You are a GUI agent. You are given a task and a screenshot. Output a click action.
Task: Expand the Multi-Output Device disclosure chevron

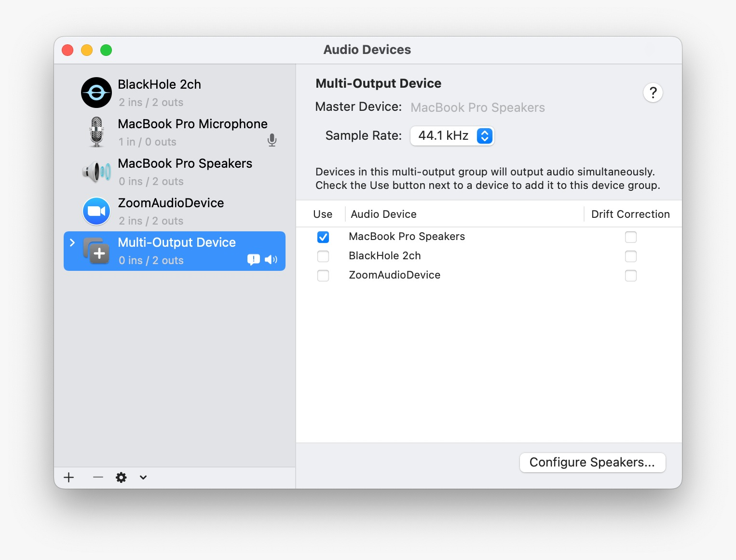point(72,242)
